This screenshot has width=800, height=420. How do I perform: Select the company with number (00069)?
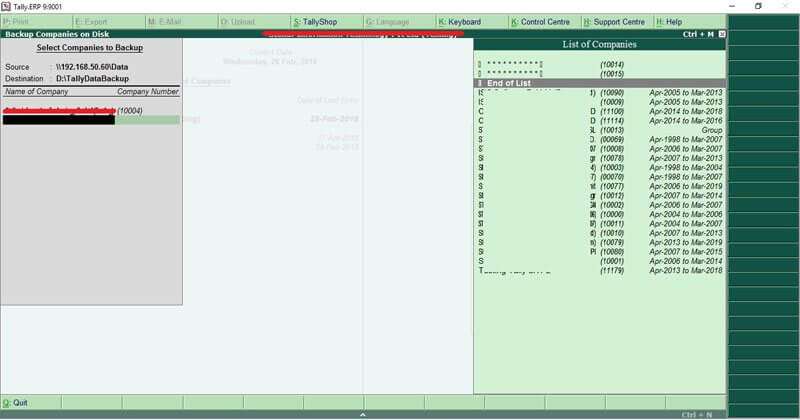point(599,139)
